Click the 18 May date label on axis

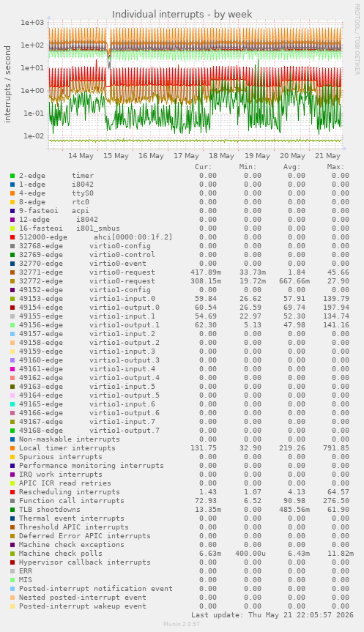[x=221, y=155]
